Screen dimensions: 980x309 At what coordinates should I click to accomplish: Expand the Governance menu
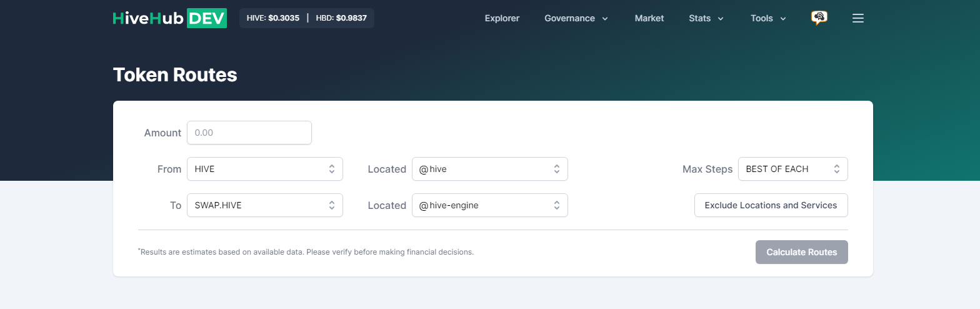[576, 18]
